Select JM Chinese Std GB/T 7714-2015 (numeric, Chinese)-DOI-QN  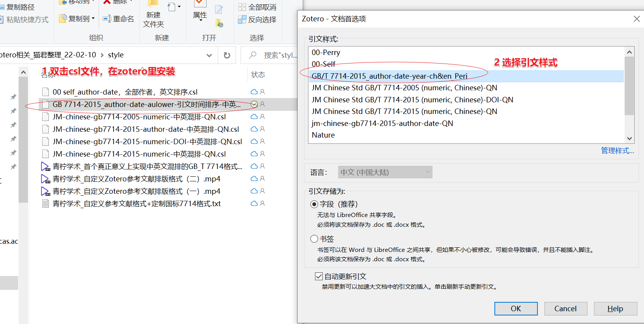pyautogui.click(x=466, y=100)
